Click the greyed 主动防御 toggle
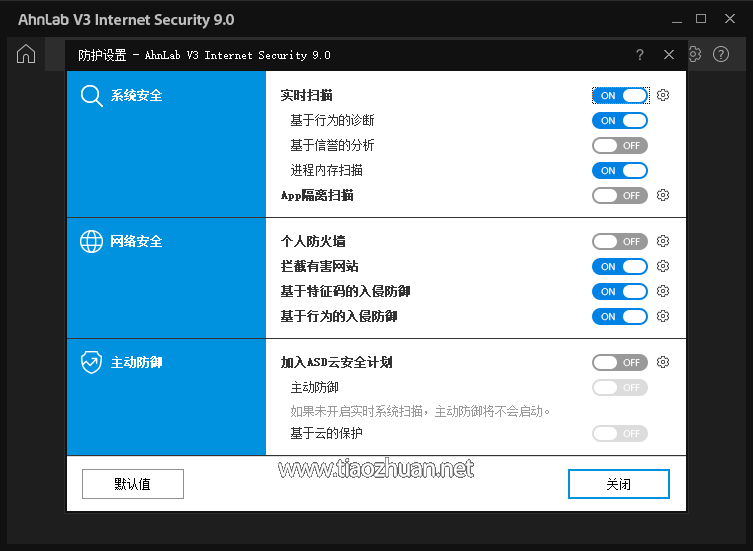 tap(620, 388)
